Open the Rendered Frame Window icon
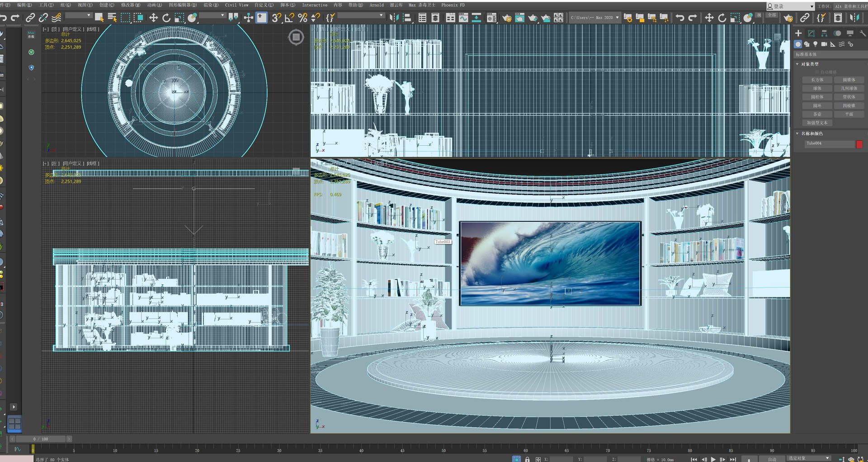The width and height of the screenshot is (868, 462). [x=520, y=18]
